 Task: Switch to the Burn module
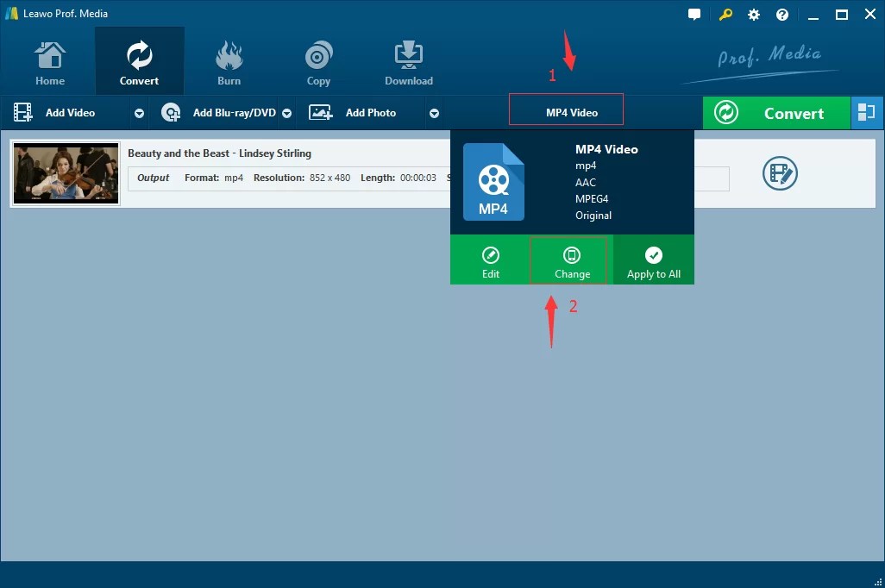pyautogui.click(x=229, y=60)
